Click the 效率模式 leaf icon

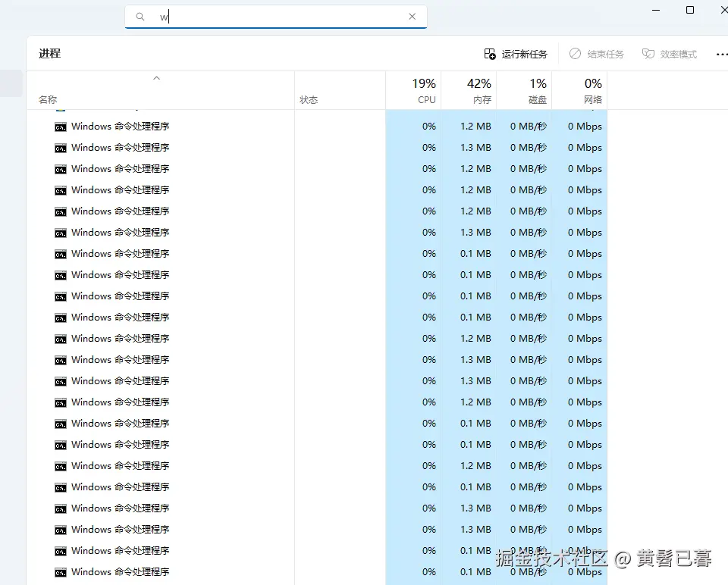point(648,54)
